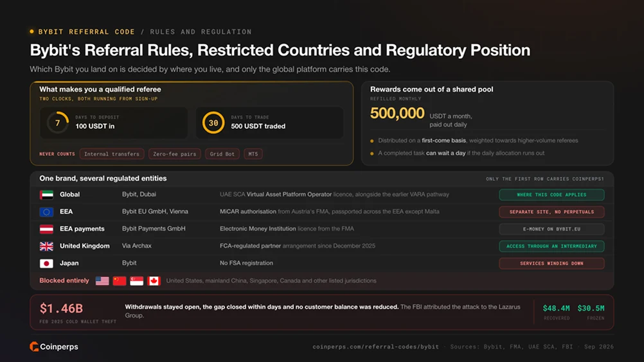Click the Rules and Regulation breadcrumb
This screenshot has width=644, height=362.
click(201, 32)
